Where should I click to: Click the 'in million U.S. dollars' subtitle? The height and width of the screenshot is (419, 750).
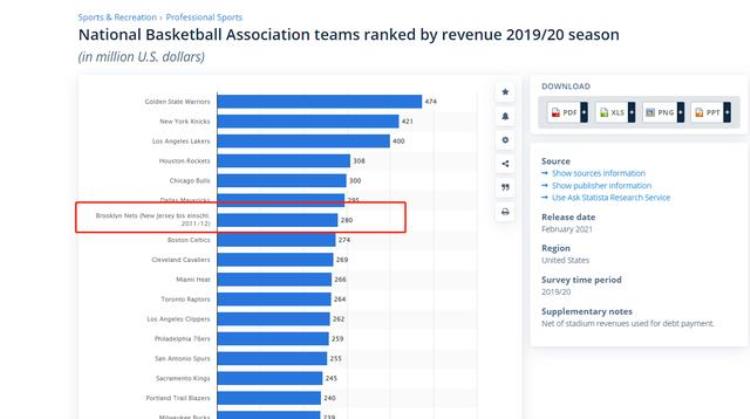(x=142, y=57)
